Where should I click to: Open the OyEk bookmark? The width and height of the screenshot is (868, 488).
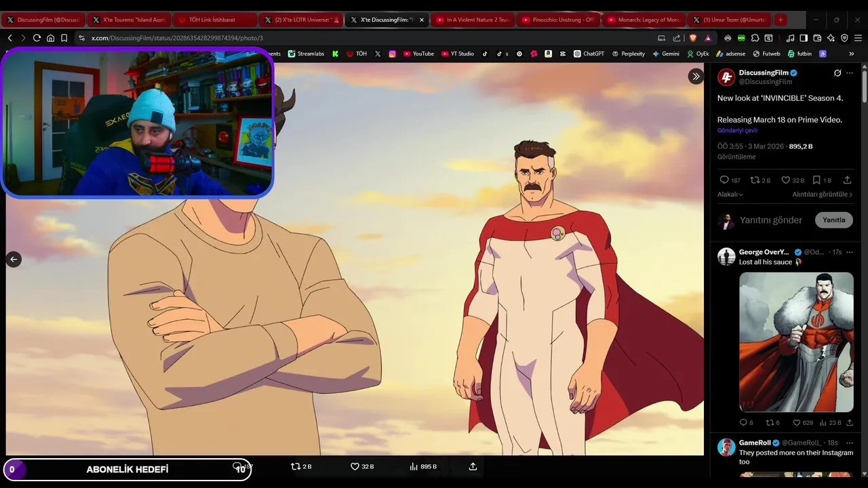click(698, 54)
